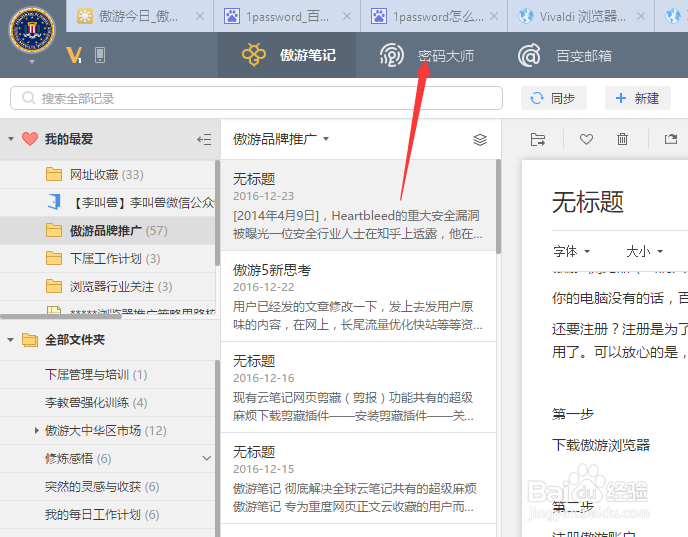
Task: Click the note list vertical scrollbar
Action: coord(498,206)
